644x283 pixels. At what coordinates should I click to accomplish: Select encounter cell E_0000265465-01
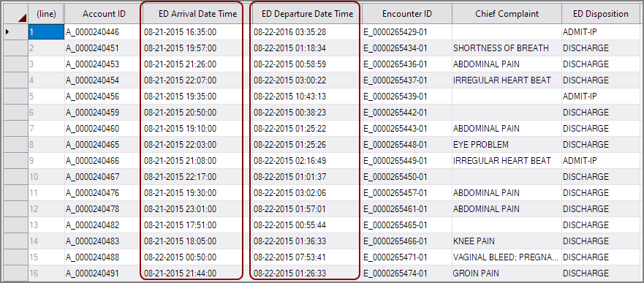(x=407, y=224)
